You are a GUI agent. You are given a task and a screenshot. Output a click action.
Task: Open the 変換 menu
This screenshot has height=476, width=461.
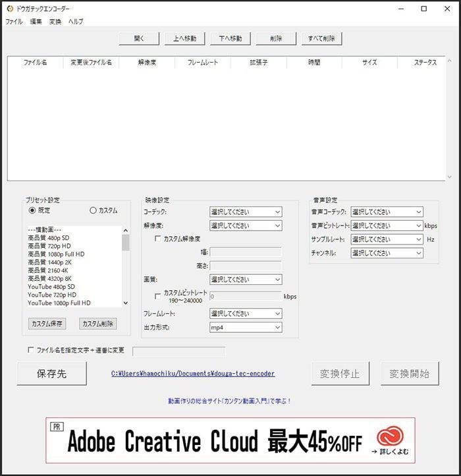pyautogui.click(x=55, y=22)
